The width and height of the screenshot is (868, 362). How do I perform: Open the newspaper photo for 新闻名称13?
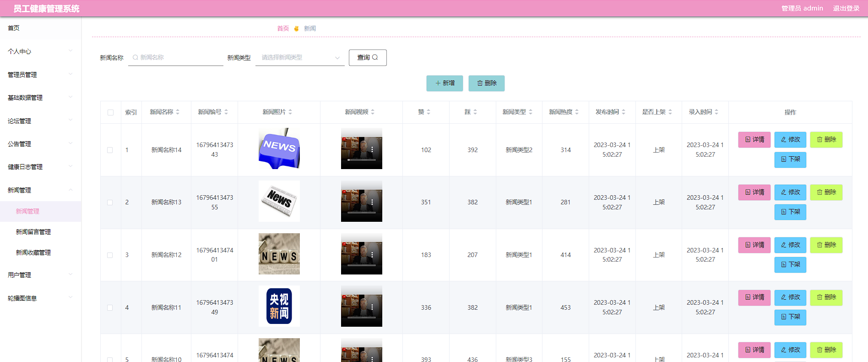(279, 201)
